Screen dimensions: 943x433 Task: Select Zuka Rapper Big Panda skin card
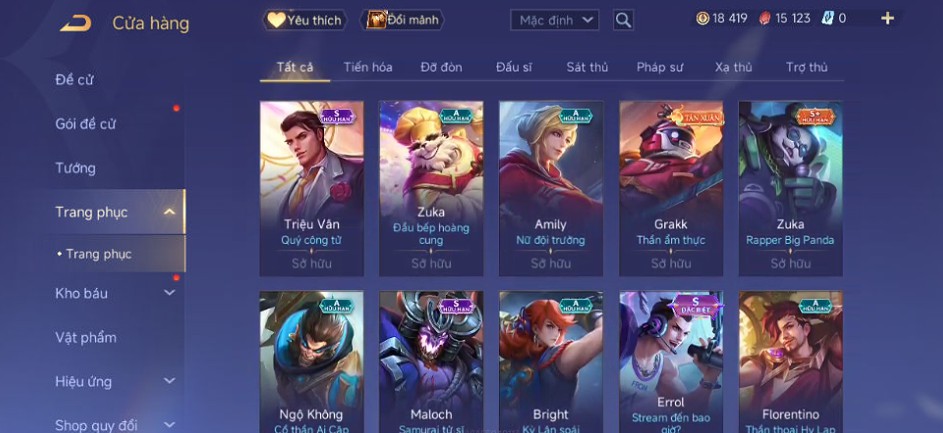pos(790,189)
